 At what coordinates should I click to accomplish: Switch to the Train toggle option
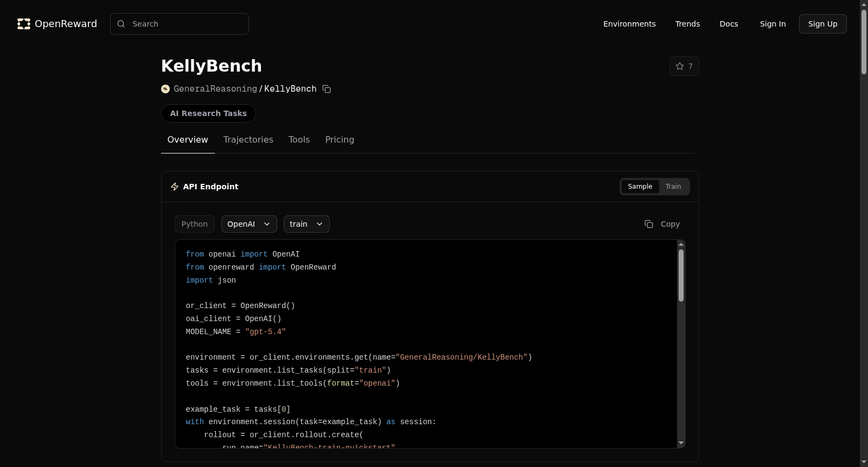coord(673,187)
